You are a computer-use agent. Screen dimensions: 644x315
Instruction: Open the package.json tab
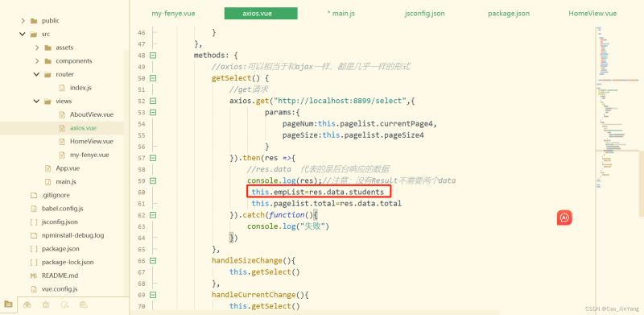(509, 14)
